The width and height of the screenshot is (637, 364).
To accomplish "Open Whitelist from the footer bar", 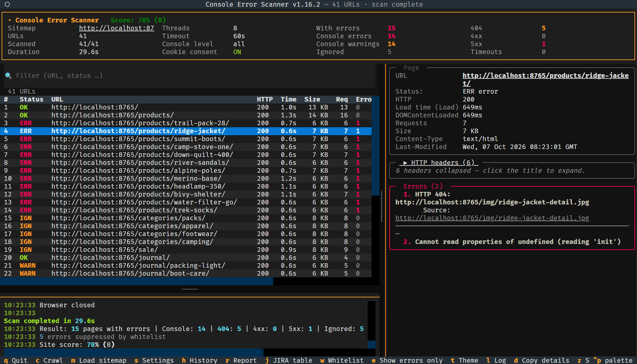I will (342, 360).
